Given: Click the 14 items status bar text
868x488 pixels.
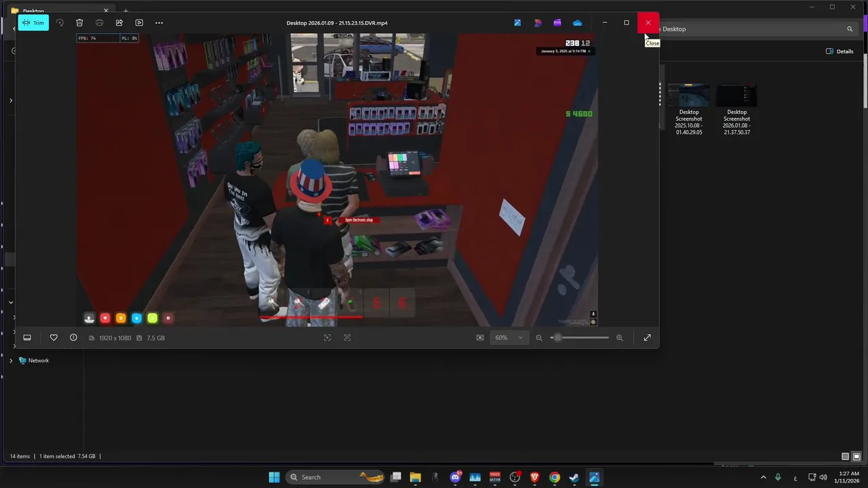Looking at the screenshot, I should click(x=20, y=456).
